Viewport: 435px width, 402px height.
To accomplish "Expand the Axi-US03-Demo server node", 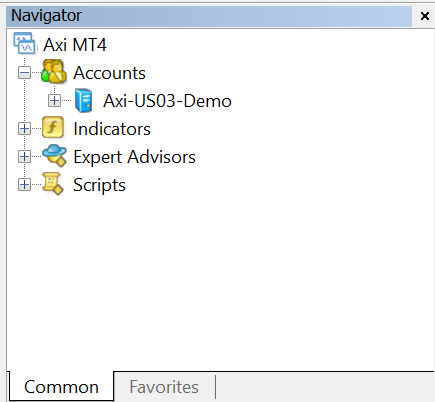I will 54,100.
